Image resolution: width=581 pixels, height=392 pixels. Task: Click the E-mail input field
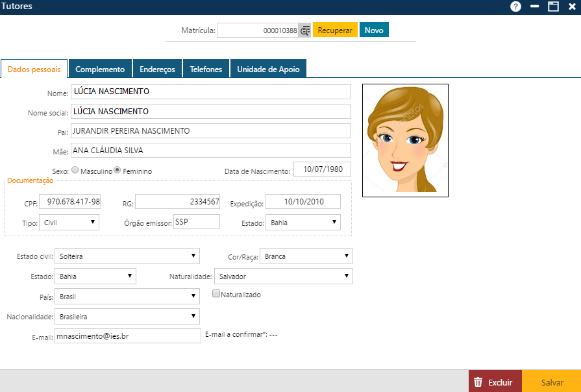coord(128,336)
